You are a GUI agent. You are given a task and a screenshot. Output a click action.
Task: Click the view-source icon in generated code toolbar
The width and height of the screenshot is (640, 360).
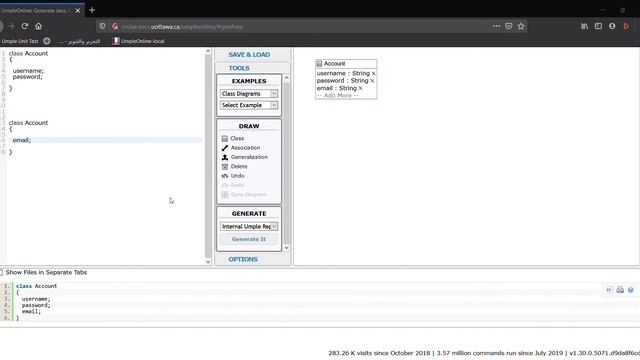pos(609,290)
